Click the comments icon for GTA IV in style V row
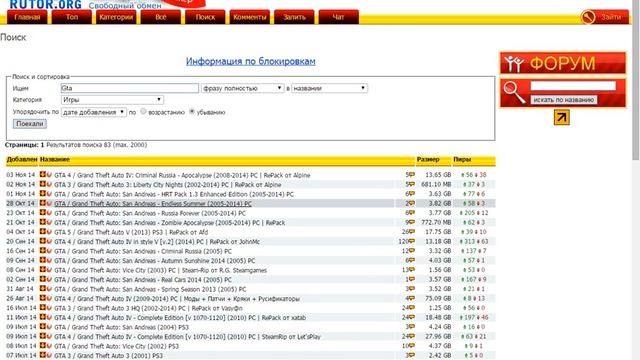 click(412, 241)
